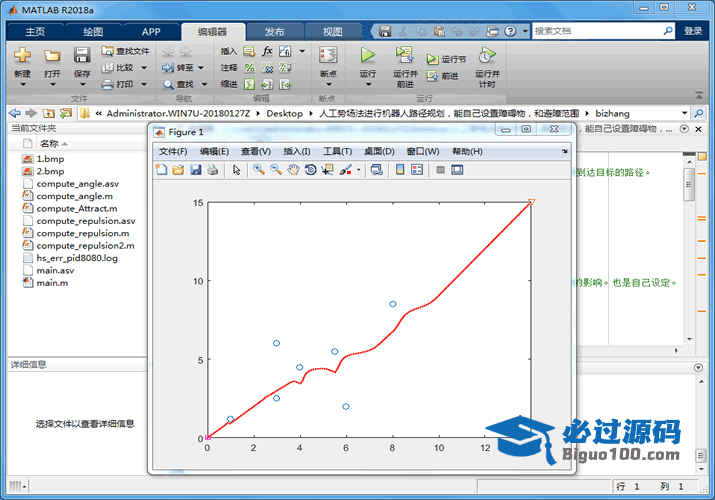The width and height of the screenshot is (715, 500).
Task: Select 1.bmp in the file list
Action: [50, 159]
